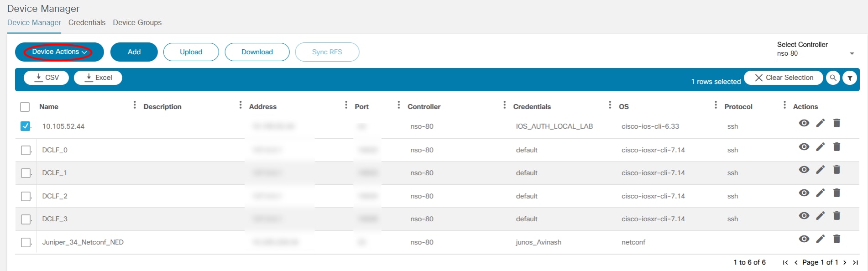Switch to the Device Groups tab
This screenshot has height=271, width=868.
[137, 22]
